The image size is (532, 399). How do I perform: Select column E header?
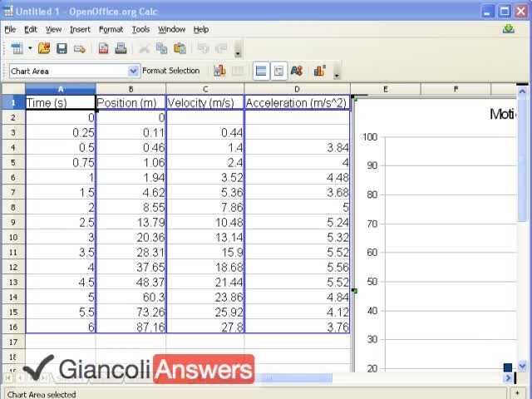pyautogui.click(x=386, y=89)
